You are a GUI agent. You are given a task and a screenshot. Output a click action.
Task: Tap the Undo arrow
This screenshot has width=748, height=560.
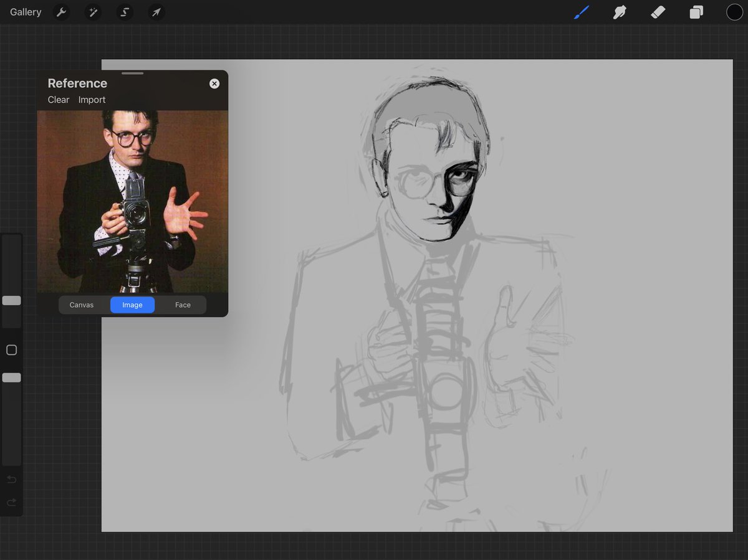pyautogui.click(x=11, y=479)
